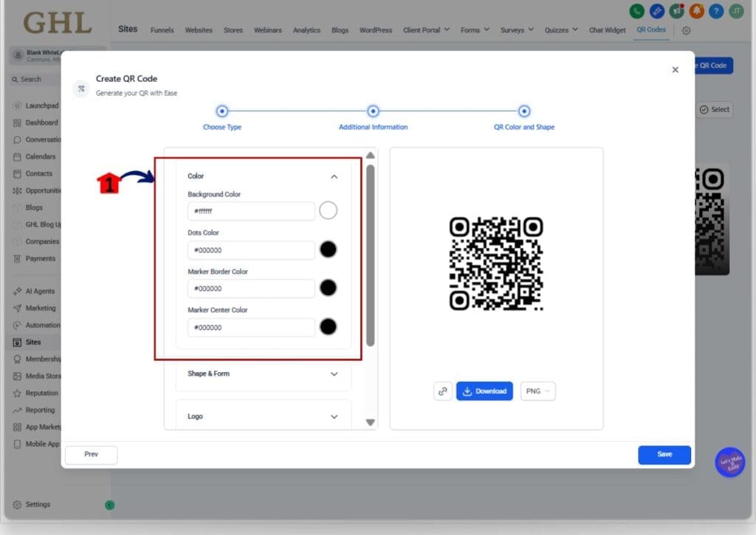Click the Mobile App sidebar icon

(18, 444)
